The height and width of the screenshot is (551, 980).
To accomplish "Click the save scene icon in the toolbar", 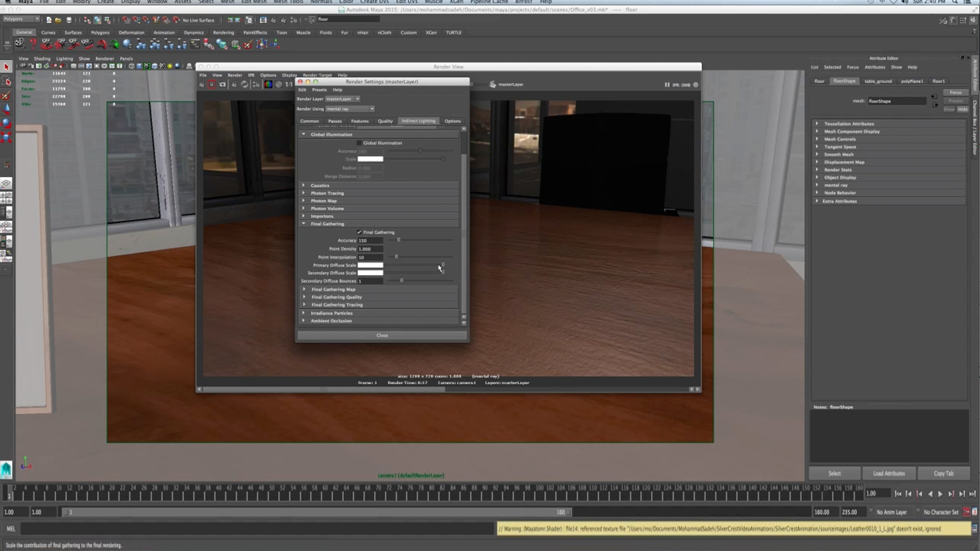I will [69, 19].
